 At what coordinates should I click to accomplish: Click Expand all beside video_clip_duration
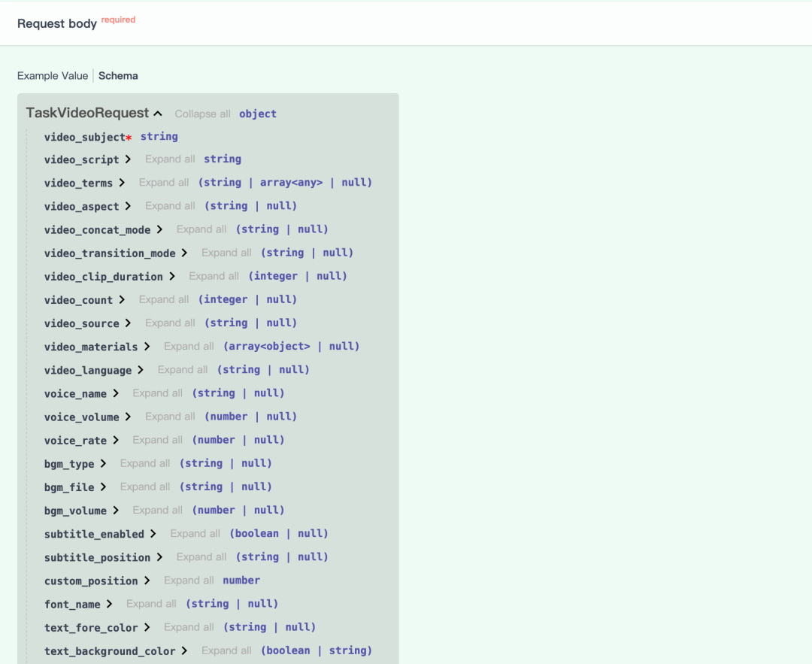tap(214, 277)
